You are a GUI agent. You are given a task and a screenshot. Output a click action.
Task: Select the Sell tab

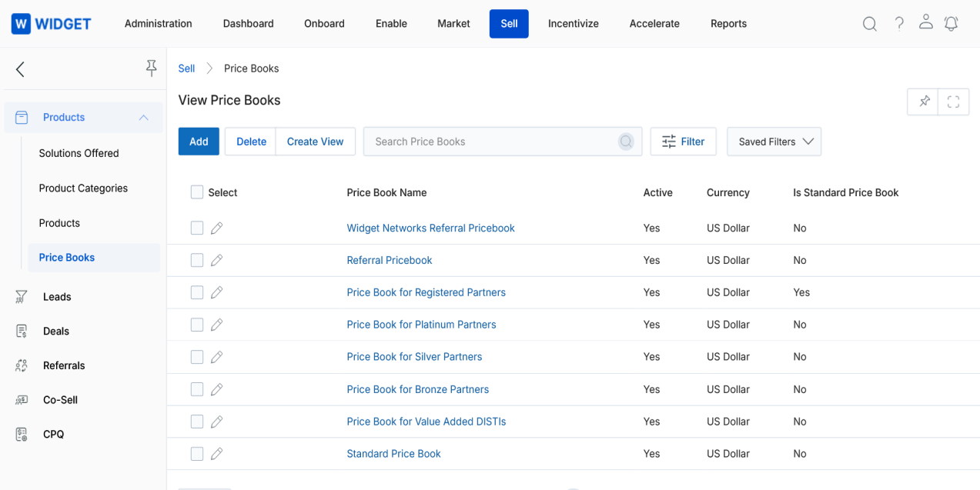[509, 24]
